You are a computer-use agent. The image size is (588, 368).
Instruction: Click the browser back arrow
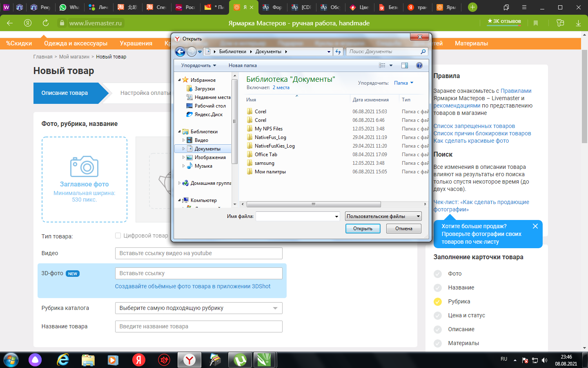(10, 23)
